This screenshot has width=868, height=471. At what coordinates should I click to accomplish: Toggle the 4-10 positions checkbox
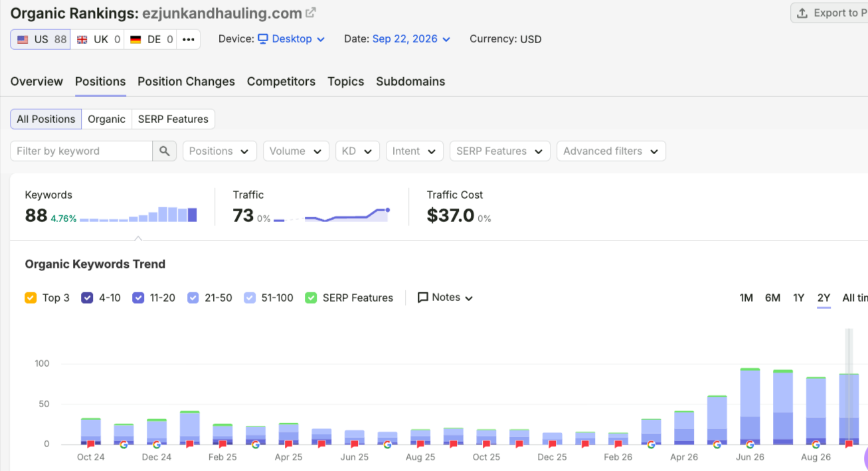tap(87, 298)
